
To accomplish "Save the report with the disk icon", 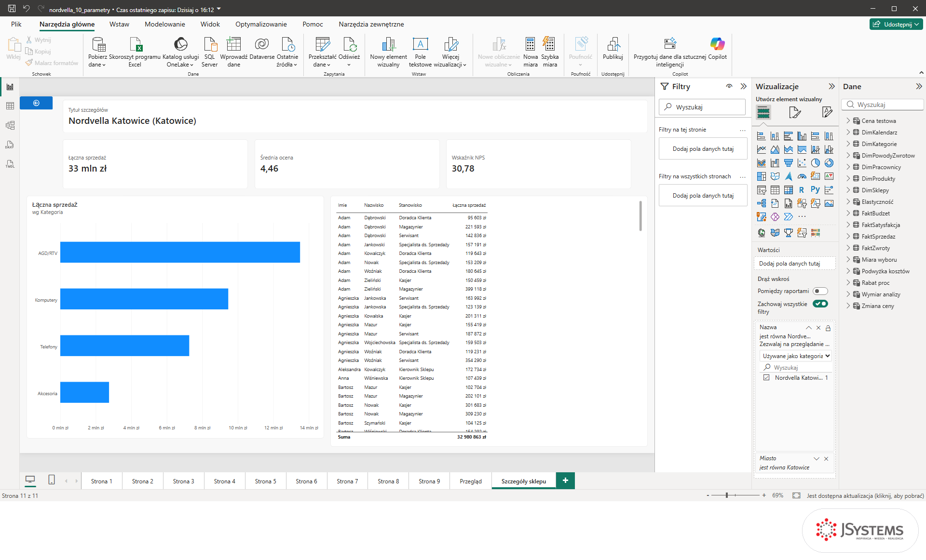I will click(x=12, y=9).
